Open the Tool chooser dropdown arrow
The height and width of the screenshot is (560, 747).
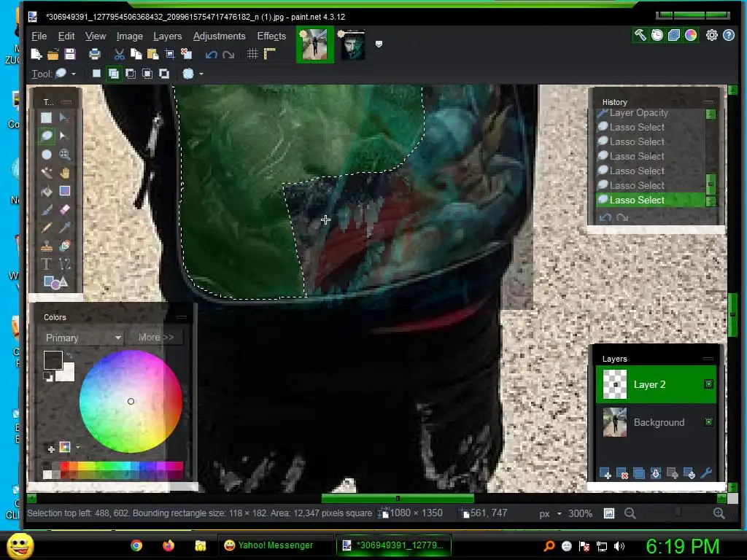(74, 74)
